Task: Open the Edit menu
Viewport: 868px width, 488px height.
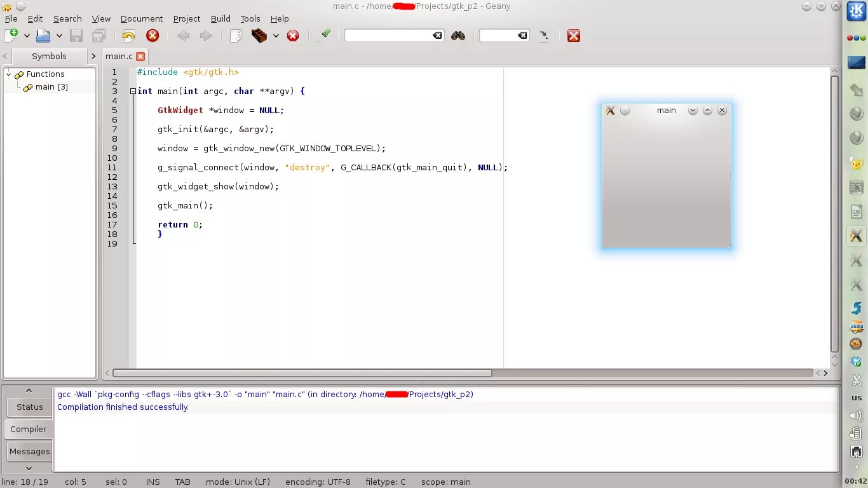Action: point(35,18)
